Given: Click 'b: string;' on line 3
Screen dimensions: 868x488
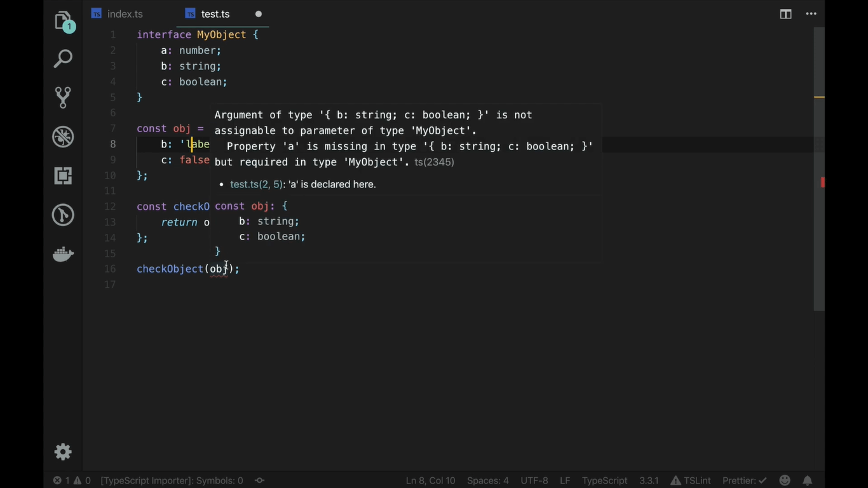Looking at the screenshot, I should [191, 66].
